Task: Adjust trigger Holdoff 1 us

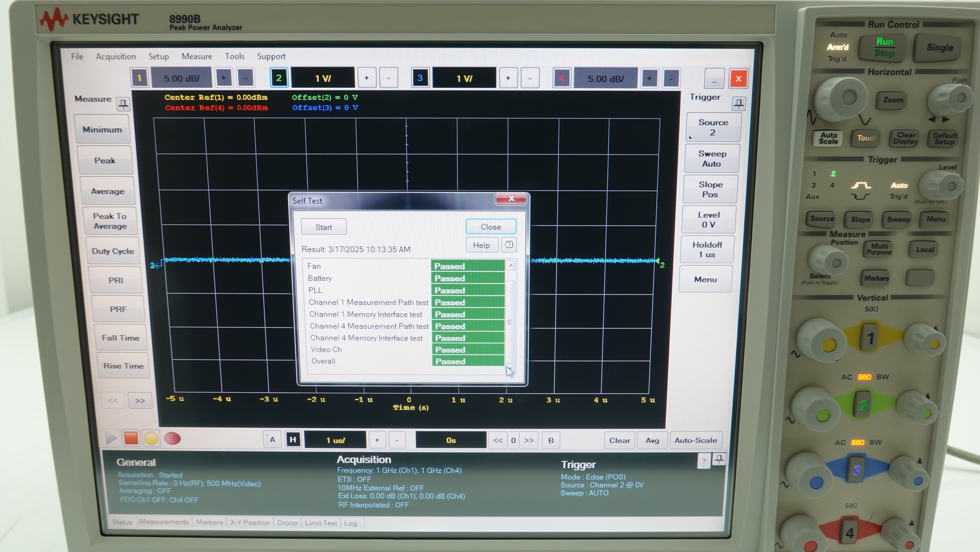Action: 707,249
